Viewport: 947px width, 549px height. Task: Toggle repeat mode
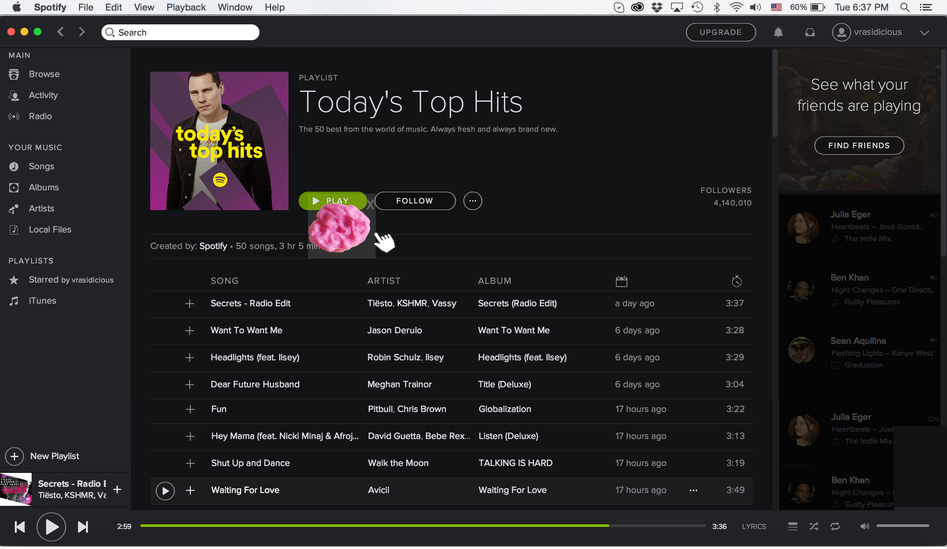(835, 527)
